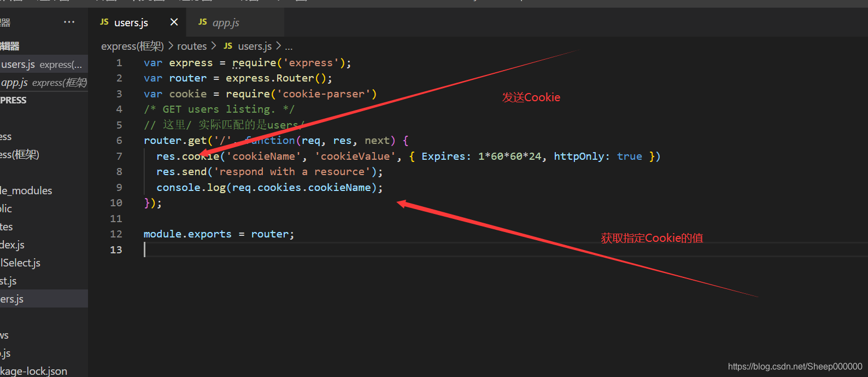This screenshot has width=868, height=377.
Task: Select routes in the breadcrumb
Action: [x=192, y=46]
